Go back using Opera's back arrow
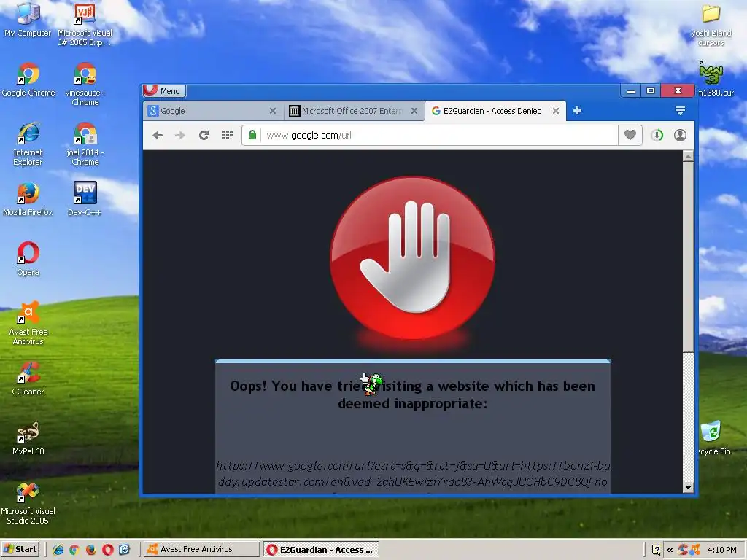The image size is (747, 560). point(158,135)
